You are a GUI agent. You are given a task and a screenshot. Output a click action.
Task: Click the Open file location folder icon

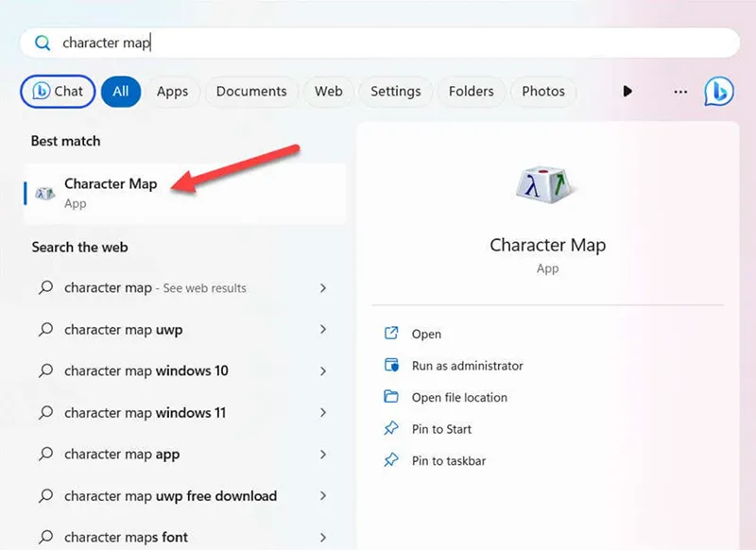[391, 397]
